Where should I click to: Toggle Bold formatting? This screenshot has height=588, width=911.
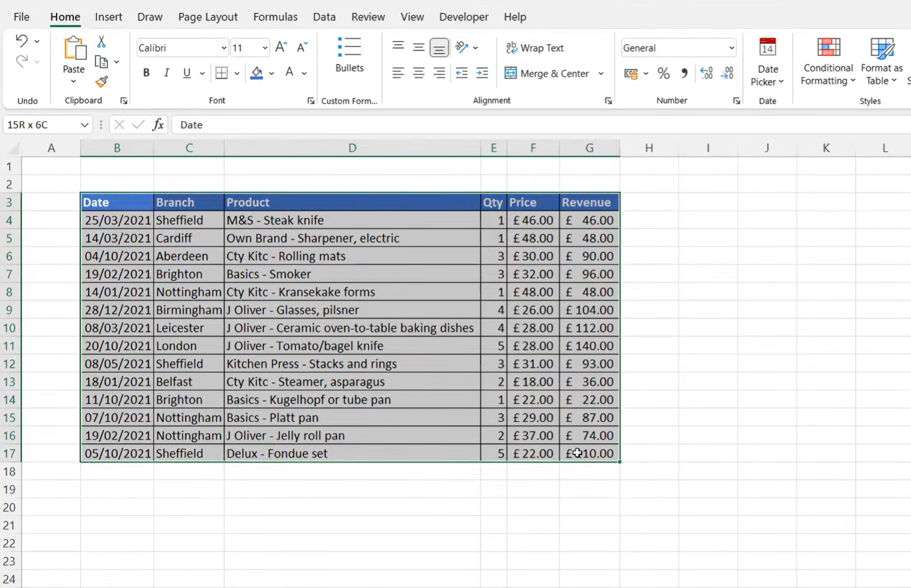[x=146, y=73]
